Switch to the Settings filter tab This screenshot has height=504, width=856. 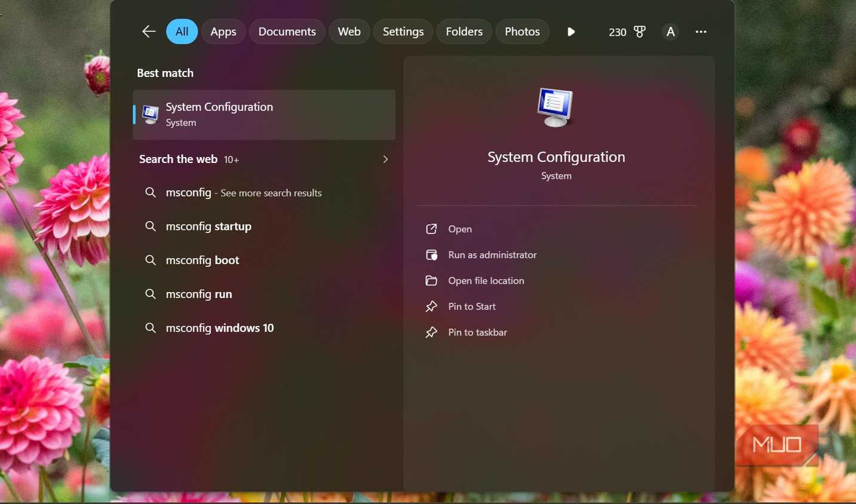(x=403, y=32)
